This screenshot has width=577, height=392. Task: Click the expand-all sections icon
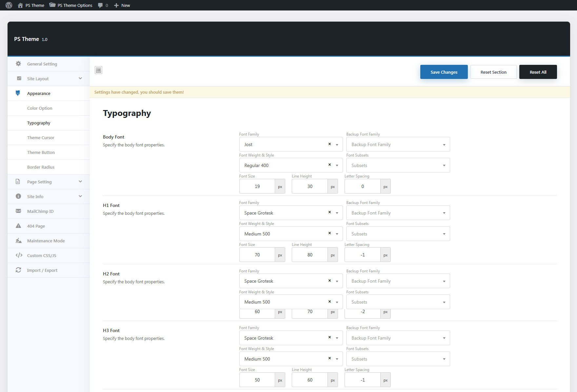click(x=98, y=70)
